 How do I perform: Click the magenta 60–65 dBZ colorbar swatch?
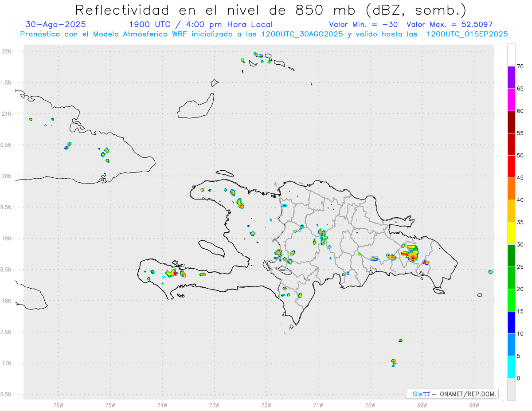(511, 100)
